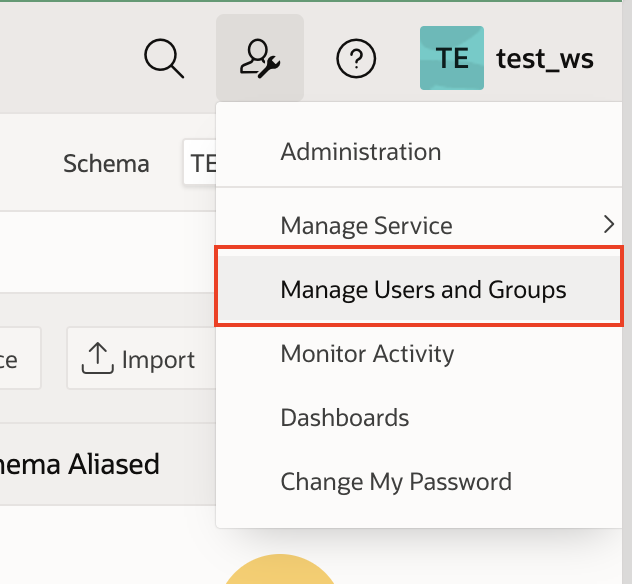Open the search magnifier icon

click(164, 58)
